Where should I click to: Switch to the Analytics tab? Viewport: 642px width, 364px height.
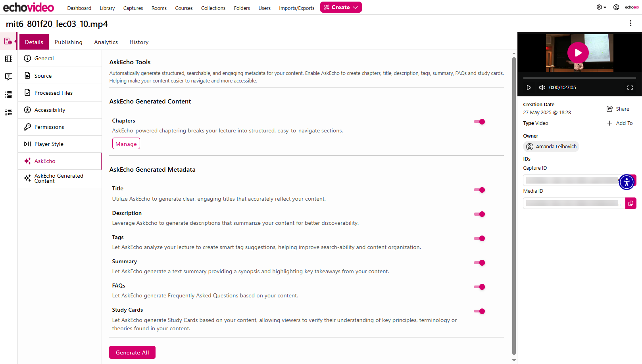[x=106, y=42]
